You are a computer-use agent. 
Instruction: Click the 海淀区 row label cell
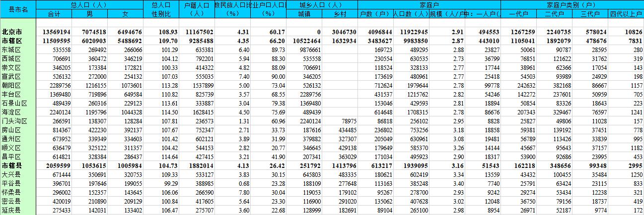pyautogui.click(x=11, y=112)
